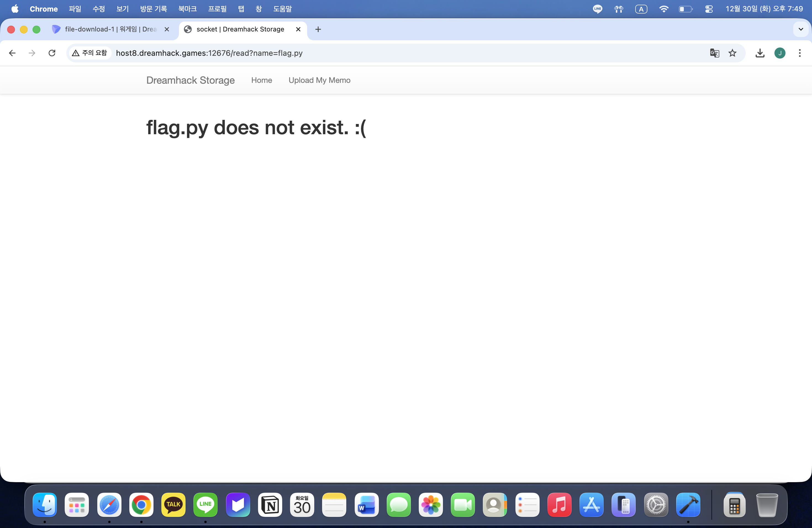Click the back navigation arrow

[x=12, y=53]
